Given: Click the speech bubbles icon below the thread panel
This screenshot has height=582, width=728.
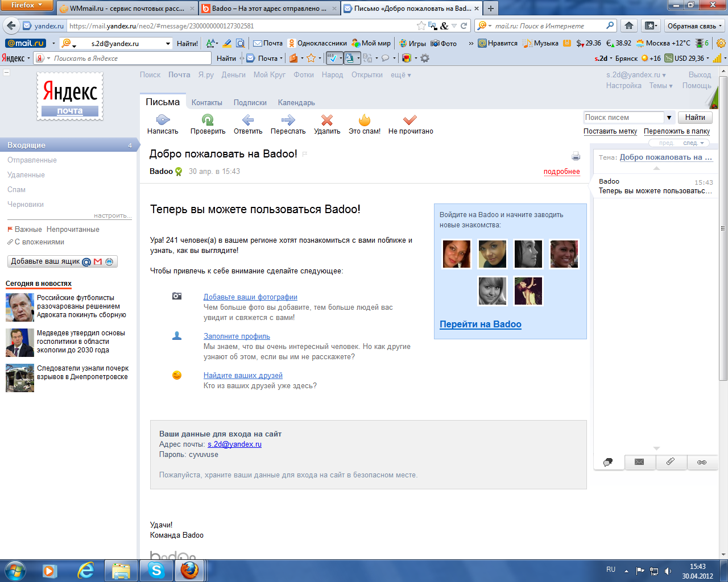Looking at the screenshot, I should click(x=608, y=462).
